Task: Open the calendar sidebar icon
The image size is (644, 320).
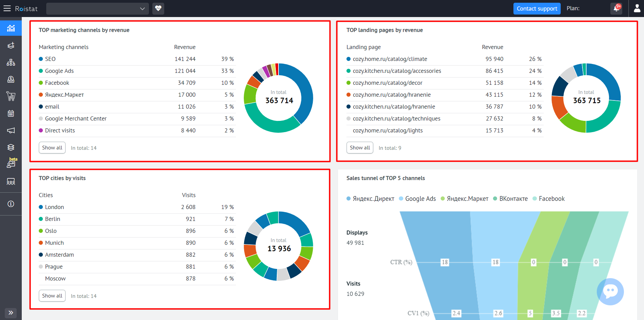Action: pos(11,113)
